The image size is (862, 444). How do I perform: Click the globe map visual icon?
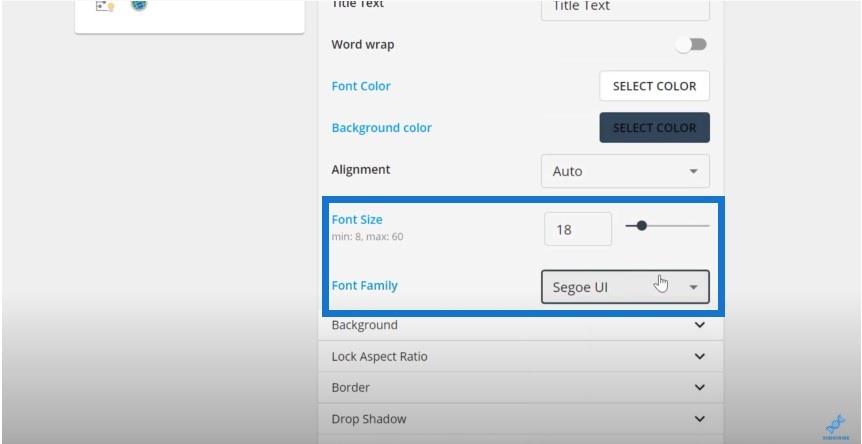(139, 5)
